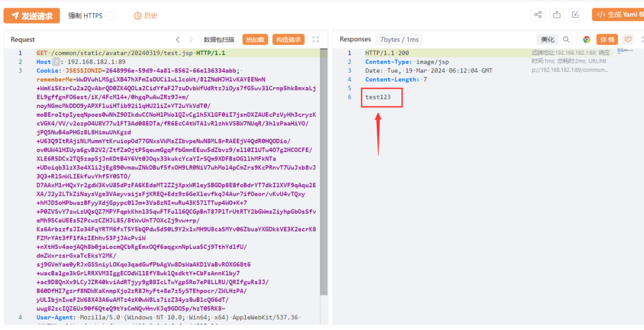Click the edit/save icon in top toolbar

[575, 15]
